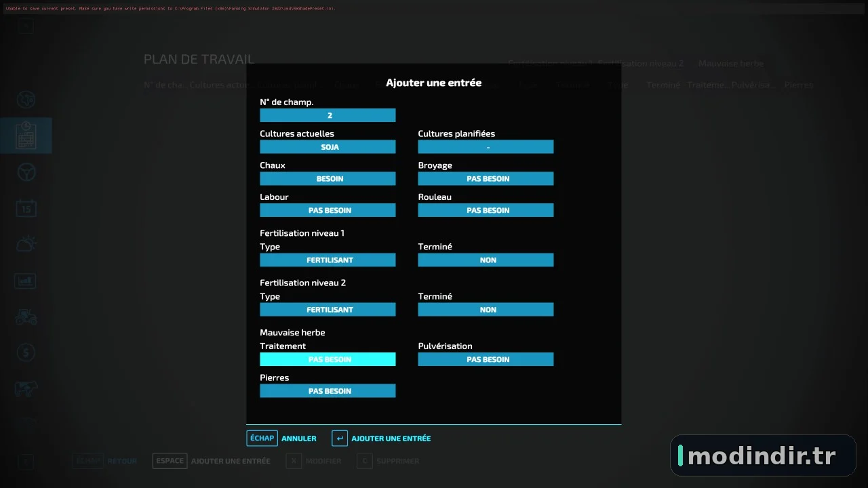Change the N° de champ value 2
Screen dimensions: 868x488
(328, 115)
